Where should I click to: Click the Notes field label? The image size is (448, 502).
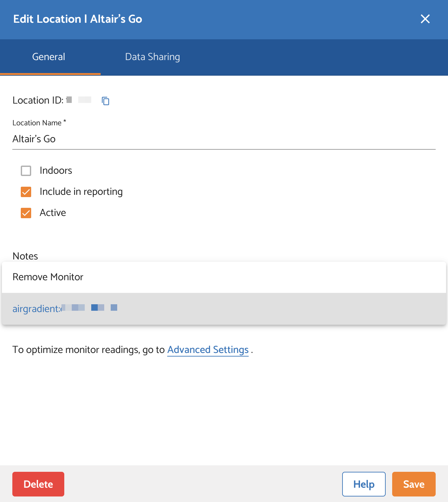(25, 256)
